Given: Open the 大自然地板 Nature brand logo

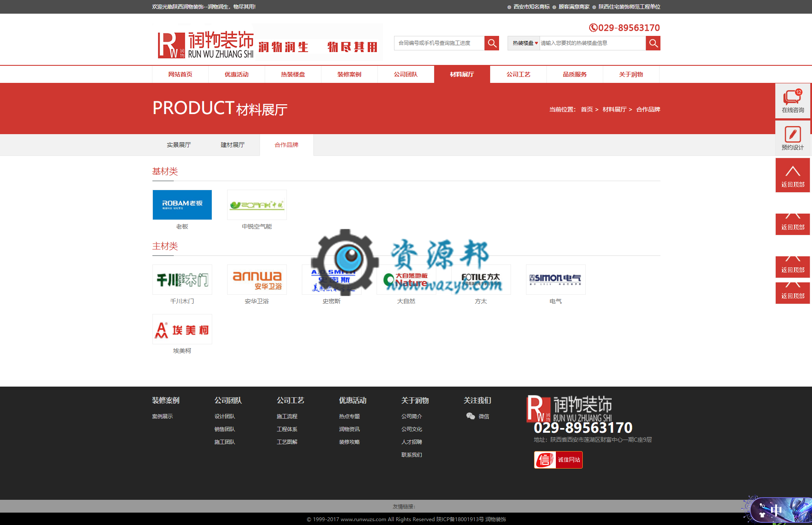Looking at the screenshot, I should [406, 279].
